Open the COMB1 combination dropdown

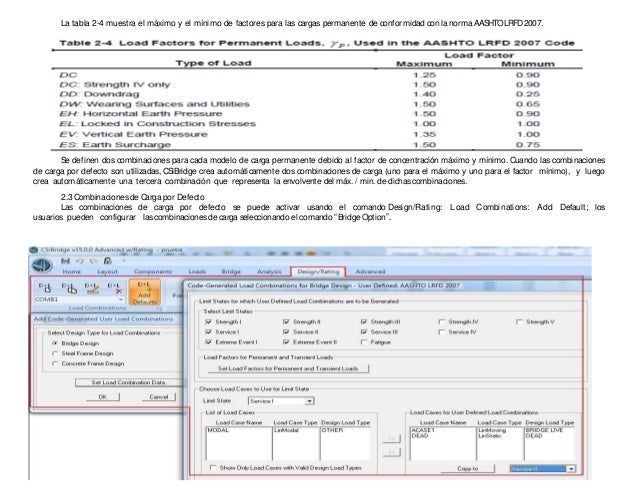point(120,299)
